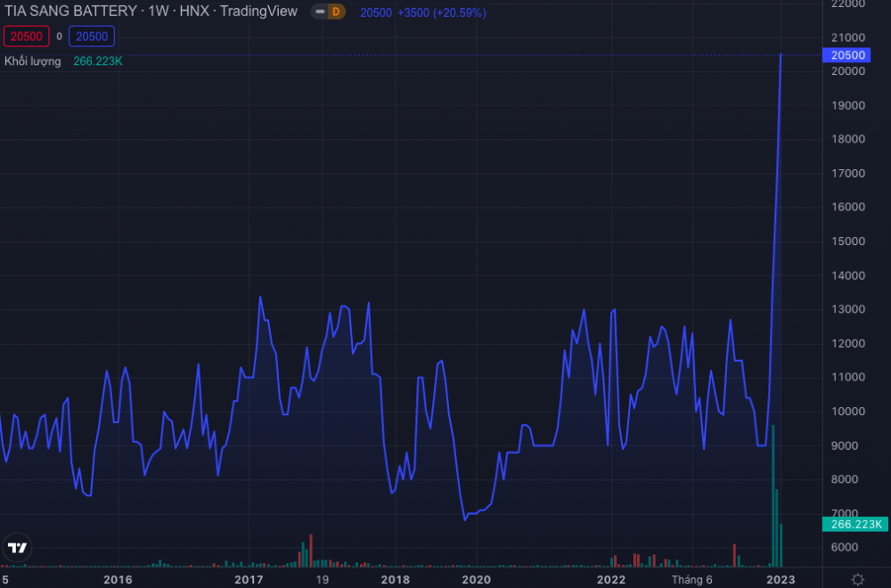Click the 2018 time axis label

(x=395, y=579)
